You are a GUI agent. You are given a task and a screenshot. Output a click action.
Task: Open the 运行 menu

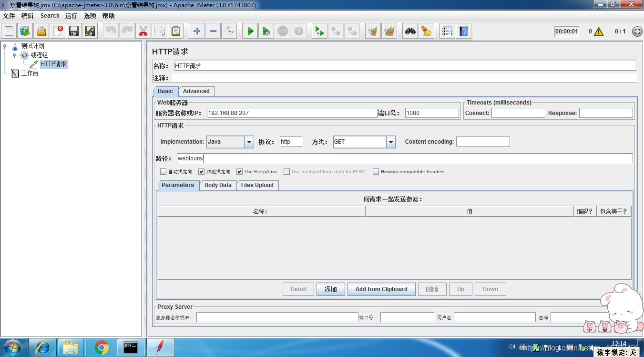click(x=71, y=16)
